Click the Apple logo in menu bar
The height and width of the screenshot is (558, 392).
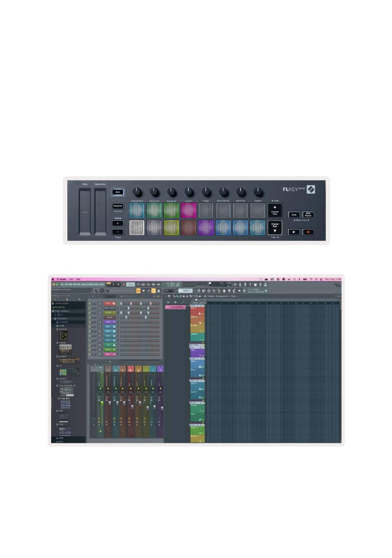coord(53,279)
